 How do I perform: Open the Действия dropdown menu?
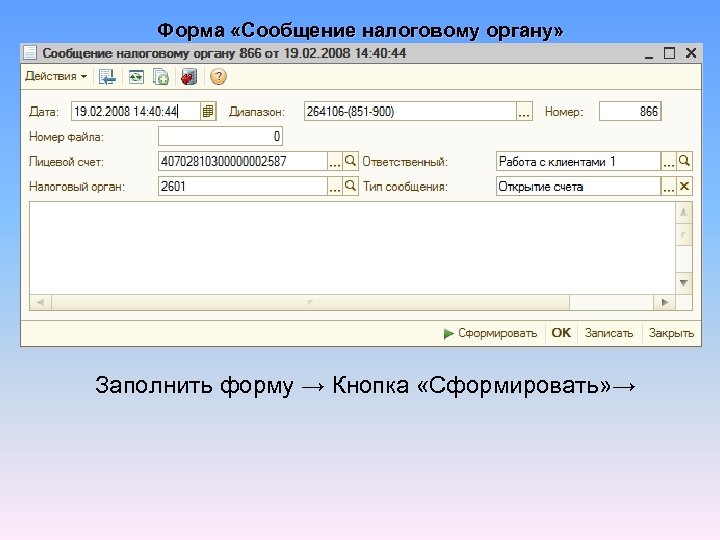click(x=56, y=76)
